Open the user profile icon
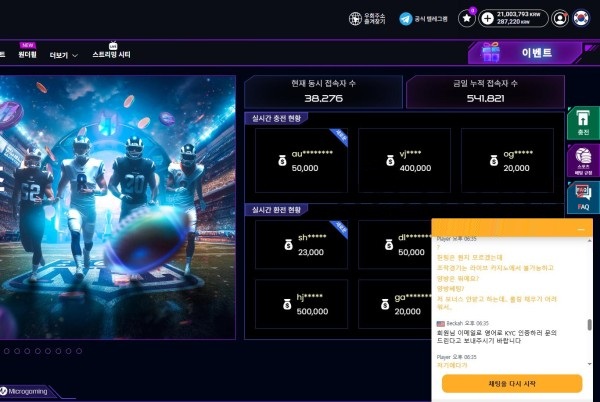The image size is (600, 402). [x=559, y=18]
